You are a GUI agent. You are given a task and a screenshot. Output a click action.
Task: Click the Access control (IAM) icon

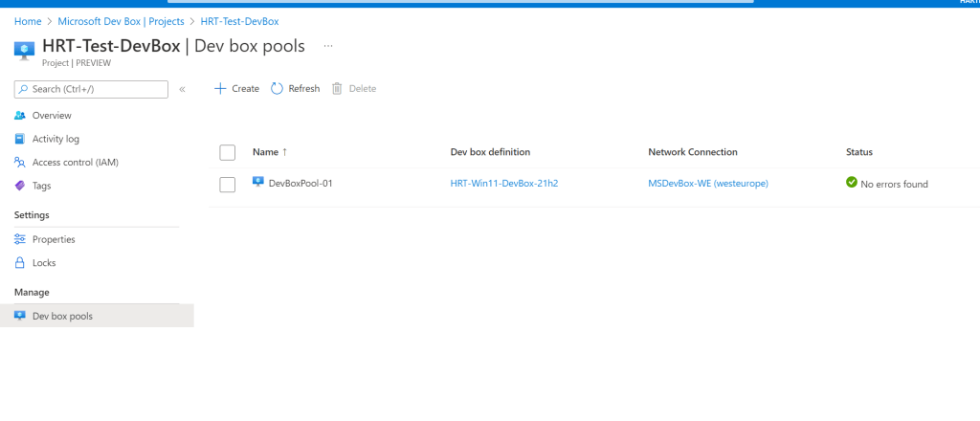[x=20, y=163]
